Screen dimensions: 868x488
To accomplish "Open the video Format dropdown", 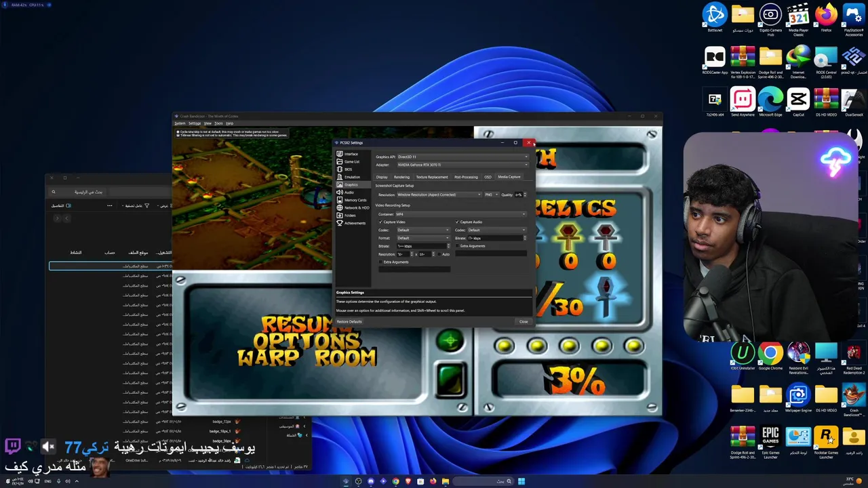I will (424, 238).
